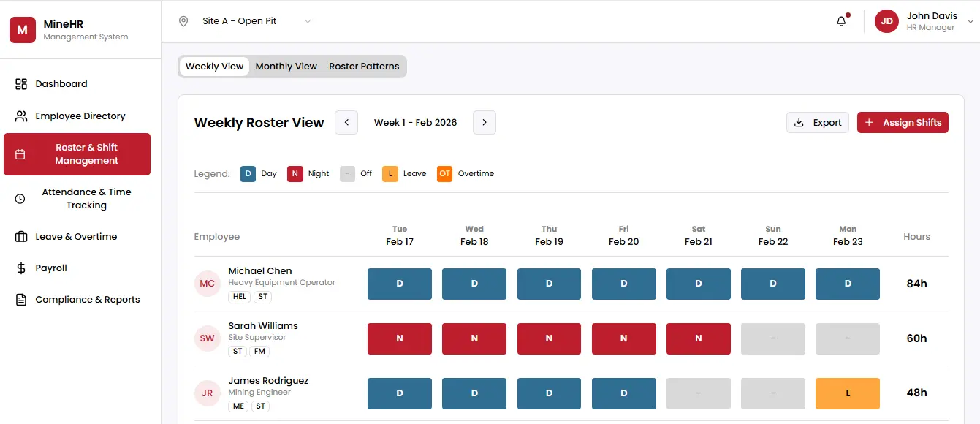Open Compliance & Reports page
The height and width of the screenshot is (424, 980).
click(87, 300)
